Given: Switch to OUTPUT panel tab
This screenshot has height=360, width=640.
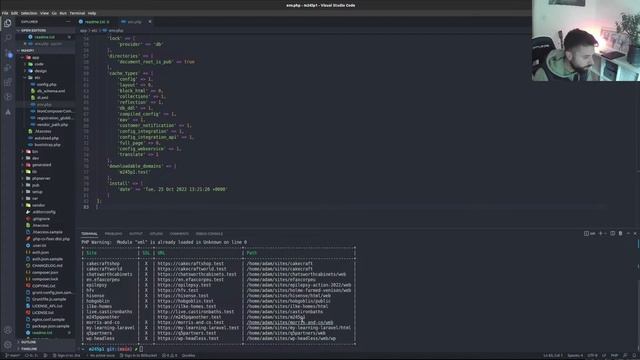Looking at the screenshot, I should click(x=136, y=234).
